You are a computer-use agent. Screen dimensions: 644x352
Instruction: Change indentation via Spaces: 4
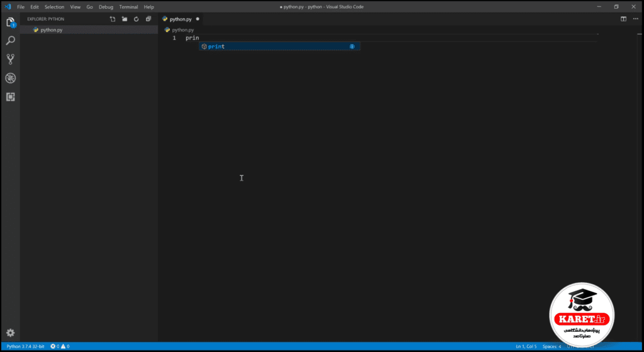[x=552, y=346]
